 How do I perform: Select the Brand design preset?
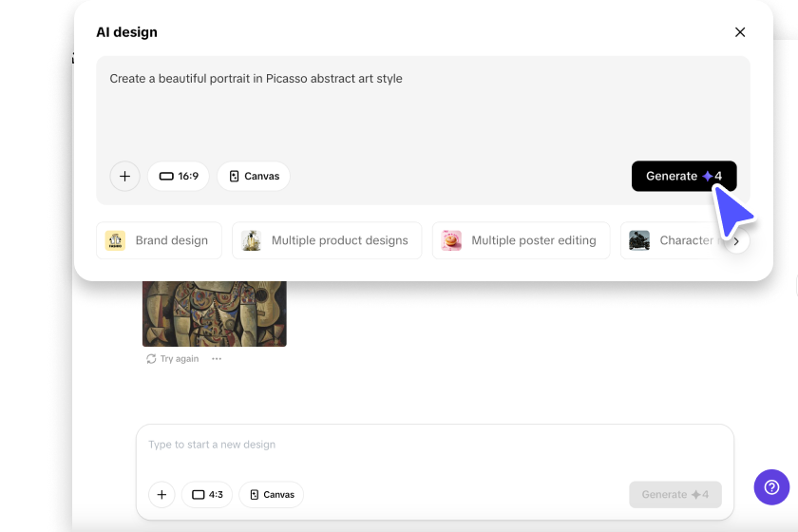click(x=159, y=240)
